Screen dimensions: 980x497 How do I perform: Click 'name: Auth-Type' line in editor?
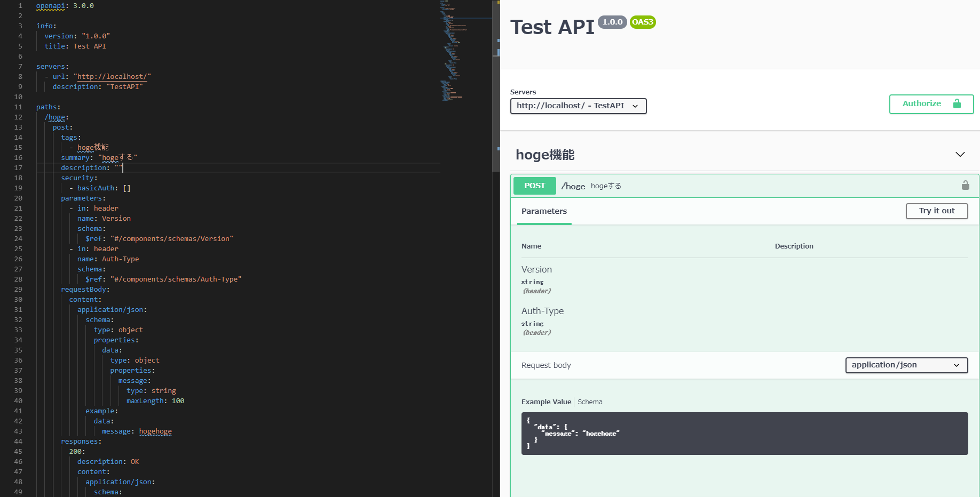pos(108,259)
